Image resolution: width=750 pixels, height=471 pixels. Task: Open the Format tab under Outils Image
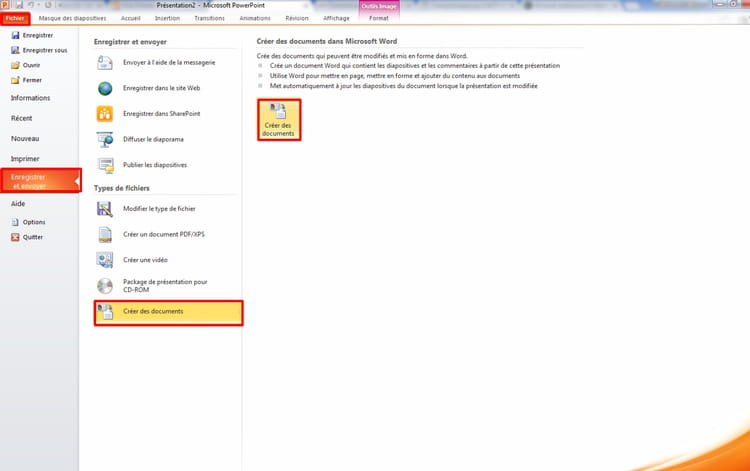click(x=379, y=18)
